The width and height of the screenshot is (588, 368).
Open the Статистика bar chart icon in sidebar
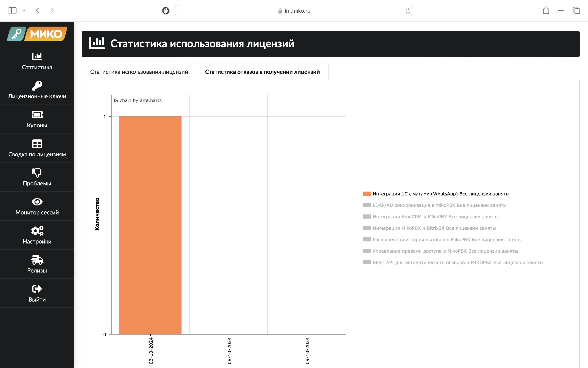click(x=37, y=56)
